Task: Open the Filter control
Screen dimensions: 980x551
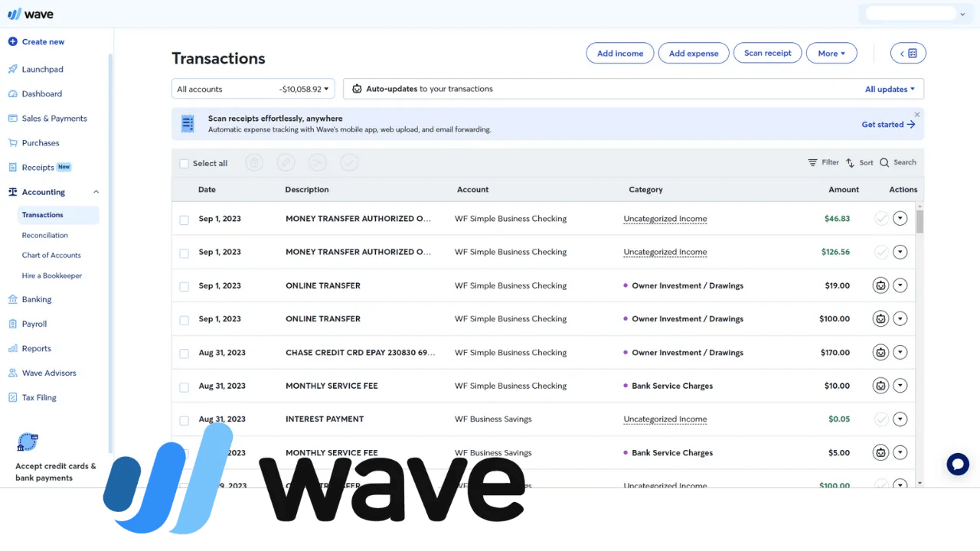Action: [x=824, y=162]
